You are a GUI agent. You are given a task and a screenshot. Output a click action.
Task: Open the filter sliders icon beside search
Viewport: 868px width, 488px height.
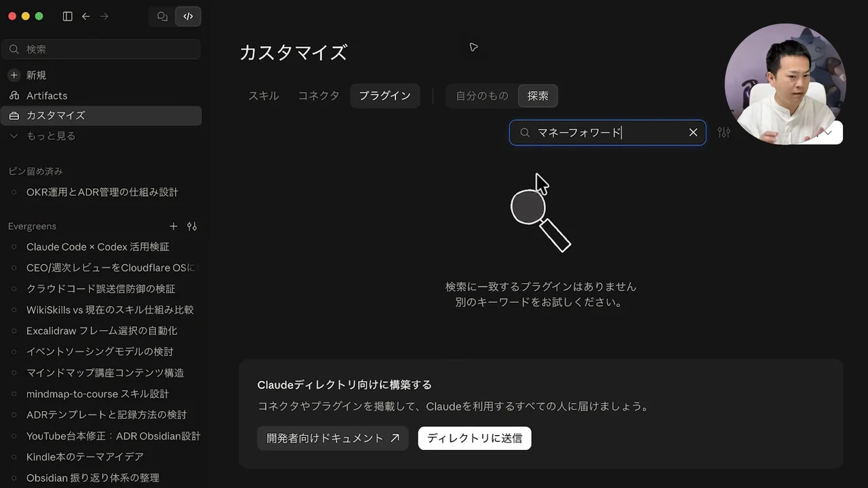(x=724, y=133)
